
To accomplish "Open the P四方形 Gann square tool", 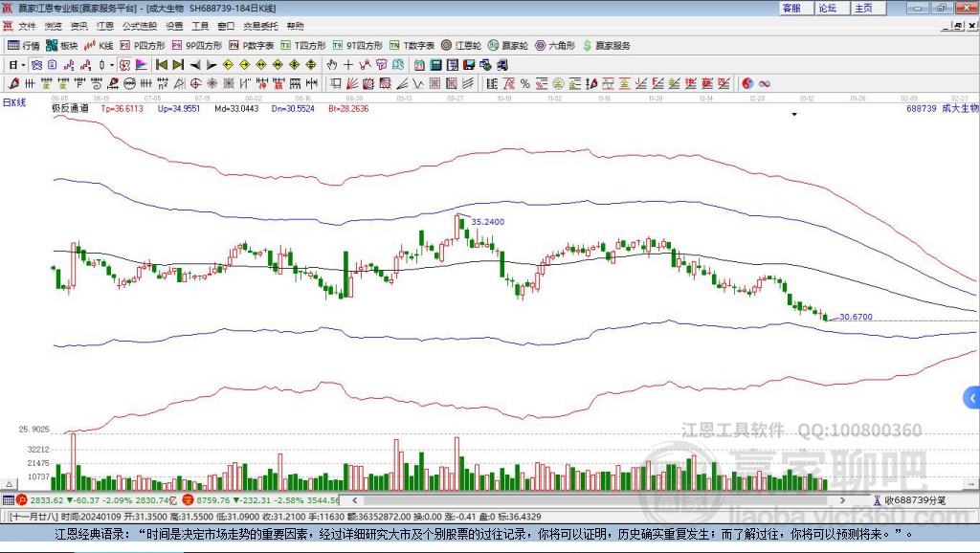I will 142,45.
